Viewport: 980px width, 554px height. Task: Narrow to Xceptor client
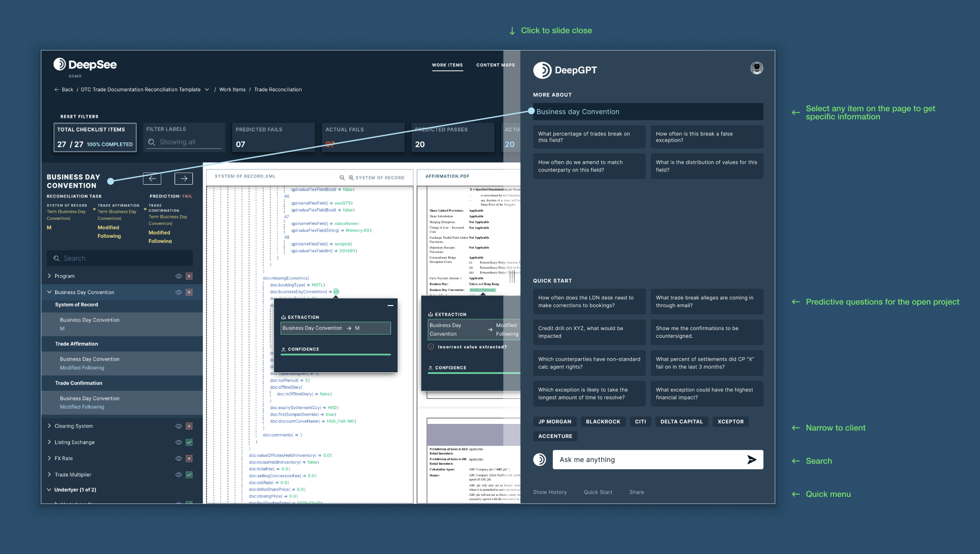click(x=730, y=422)
